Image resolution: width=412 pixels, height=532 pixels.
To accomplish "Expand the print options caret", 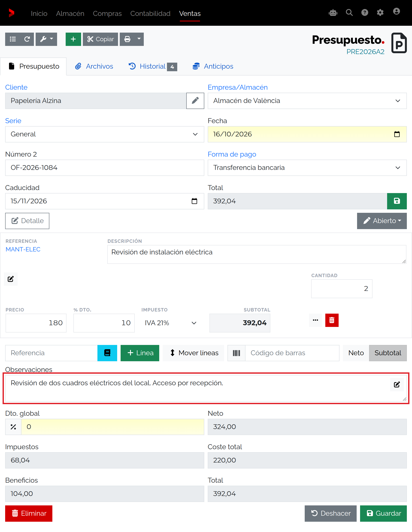I will pos(139,39).
